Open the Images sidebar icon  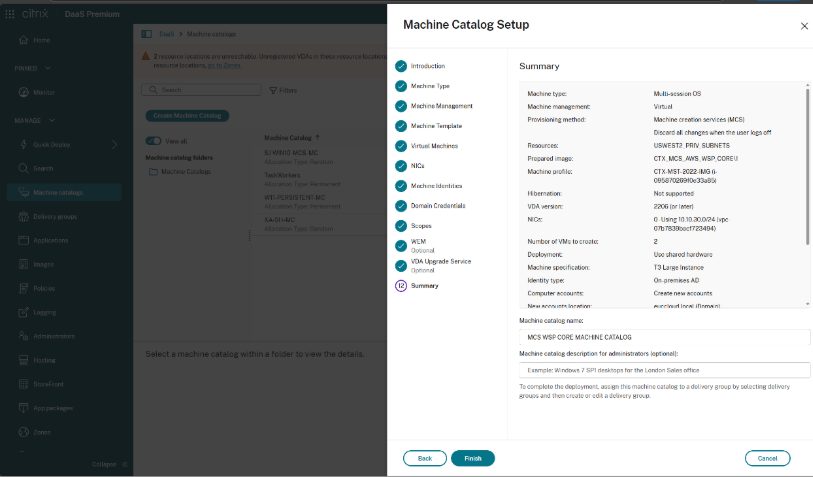click(x=23, y=264)
